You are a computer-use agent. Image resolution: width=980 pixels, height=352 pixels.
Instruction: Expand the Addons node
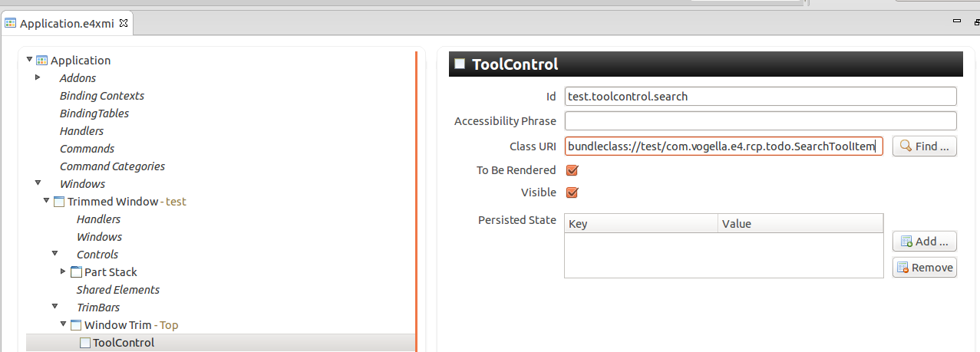tap(38, 77)
